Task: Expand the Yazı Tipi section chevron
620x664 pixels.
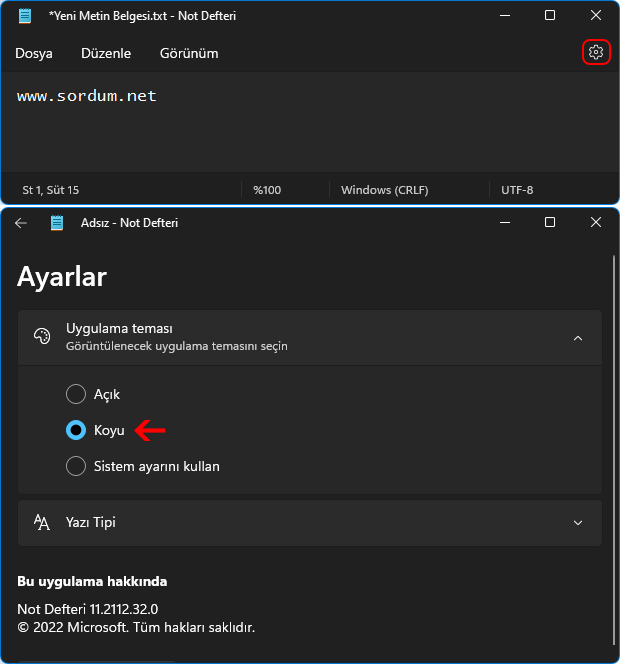Action: click(x=578, y=523)
